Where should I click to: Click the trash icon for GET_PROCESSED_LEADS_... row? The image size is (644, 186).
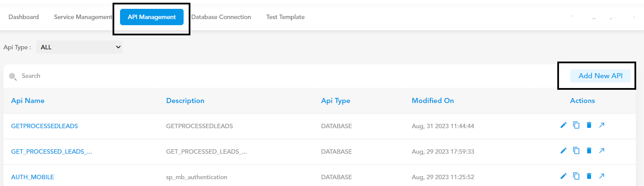pyautogui.click(x=589, y=151)
